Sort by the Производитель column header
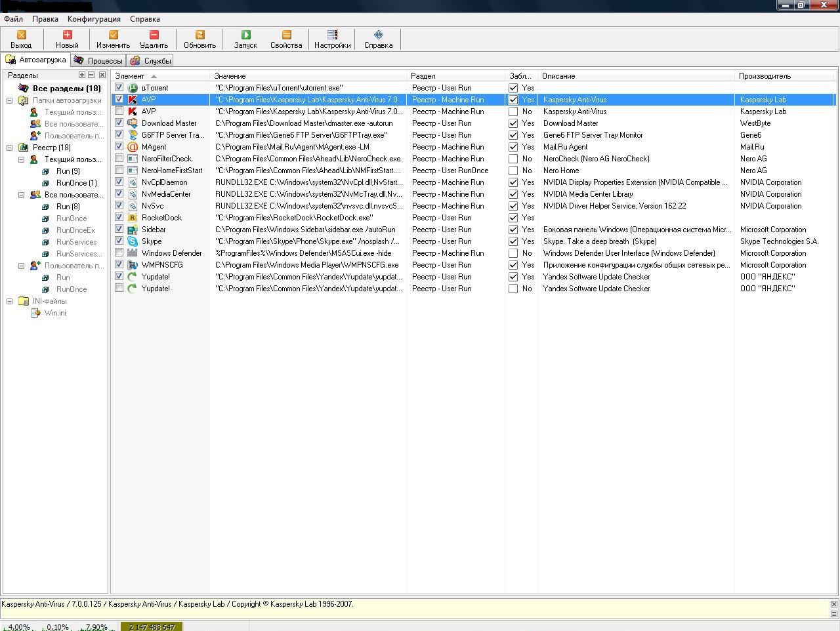Screen dimensions: 840x631 pos(785,76)
